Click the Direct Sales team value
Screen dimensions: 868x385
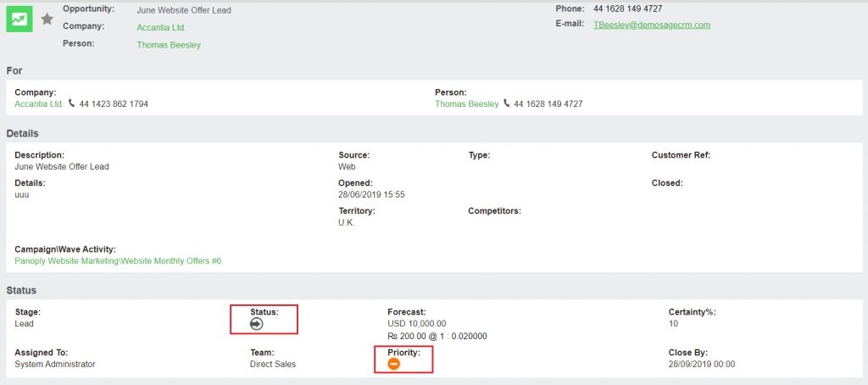[273, 365]
